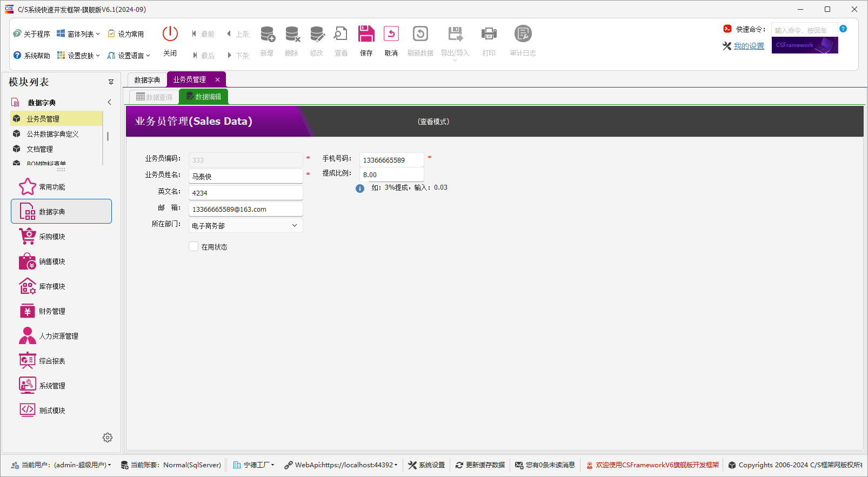
Task: Click the Refresh data (刷新数据) icon
Action: (x=420, y=33)
